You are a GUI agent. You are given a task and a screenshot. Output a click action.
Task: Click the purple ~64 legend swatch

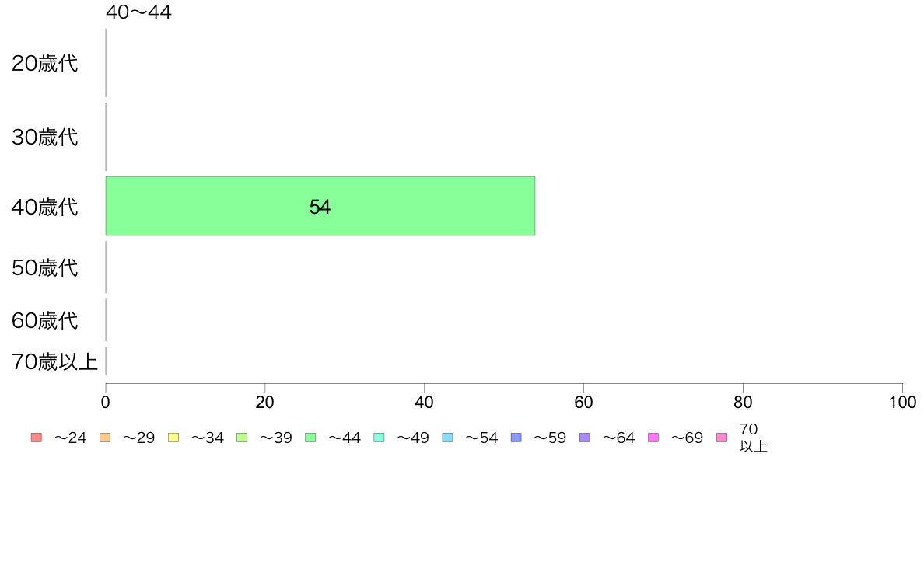(585, 438)
